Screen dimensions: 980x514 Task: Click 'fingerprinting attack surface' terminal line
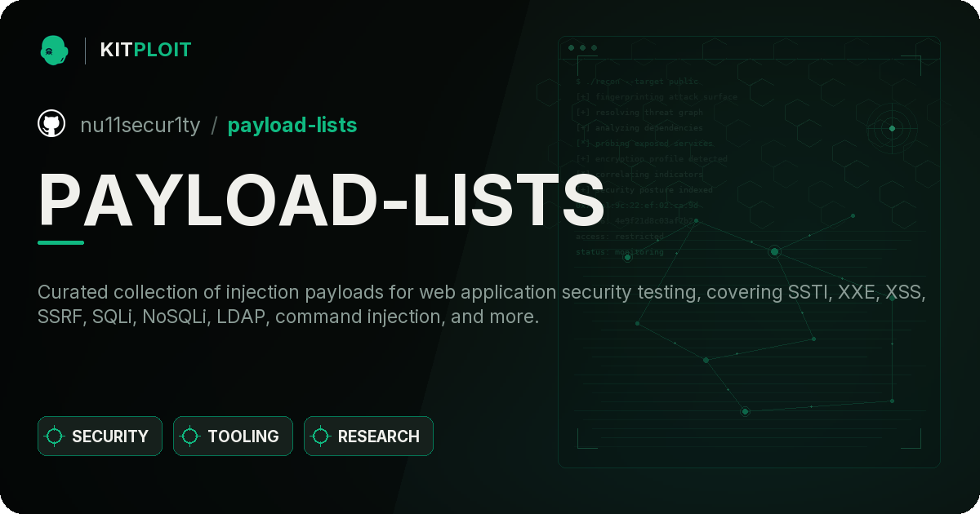coord(657,97)
